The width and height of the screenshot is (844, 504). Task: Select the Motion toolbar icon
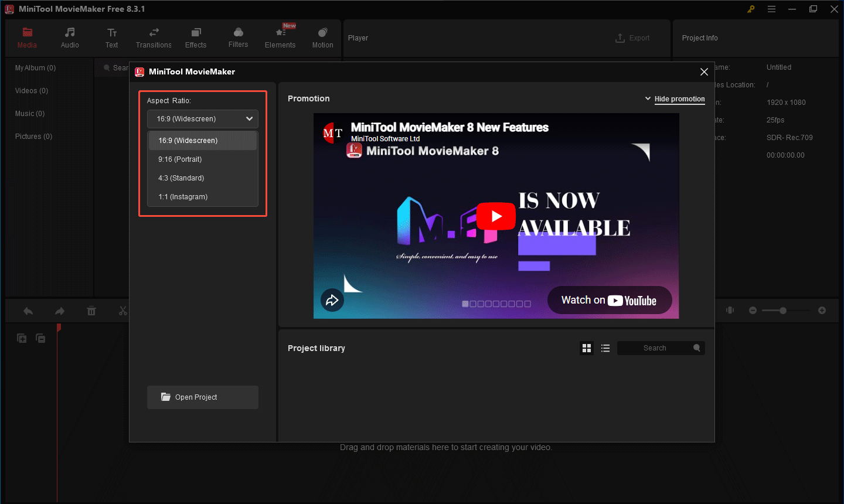(322, 38)
